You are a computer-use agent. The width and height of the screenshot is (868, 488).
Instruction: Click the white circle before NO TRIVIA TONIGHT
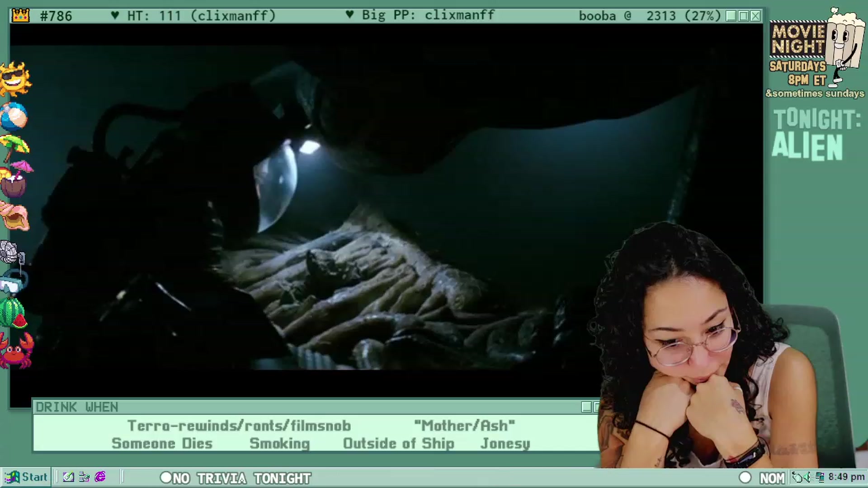coord(166,478)
